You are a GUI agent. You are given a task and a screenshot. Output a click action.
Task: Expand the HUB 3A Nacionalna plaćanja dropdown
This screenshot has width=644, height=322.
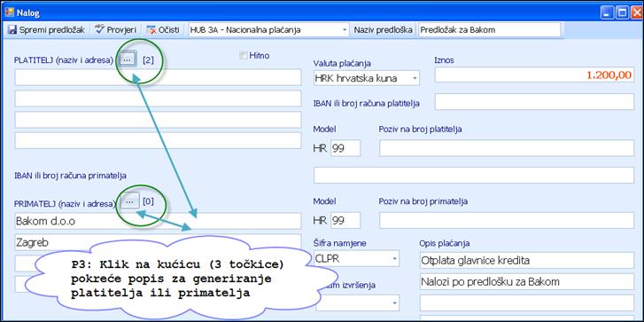click(x=345, y=30)
